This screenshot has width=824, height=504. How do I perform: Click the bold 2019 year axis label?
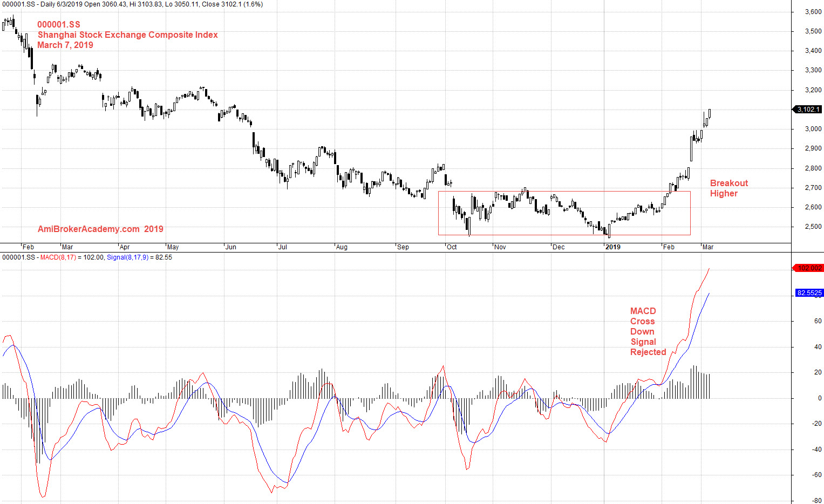click(613, 247)
